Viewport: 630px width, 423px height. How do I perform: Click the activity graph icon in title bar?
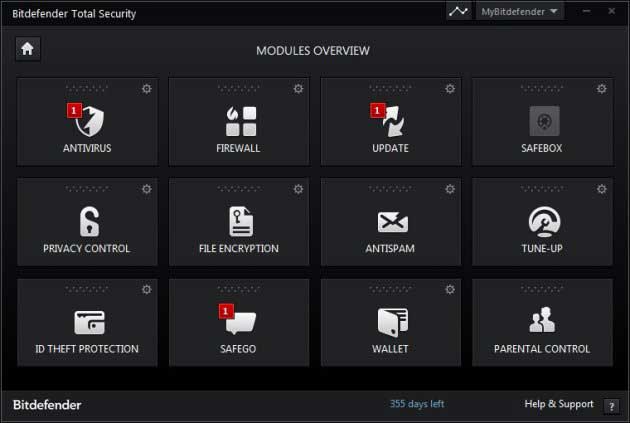pyautogui.click(x=458, y=12)
